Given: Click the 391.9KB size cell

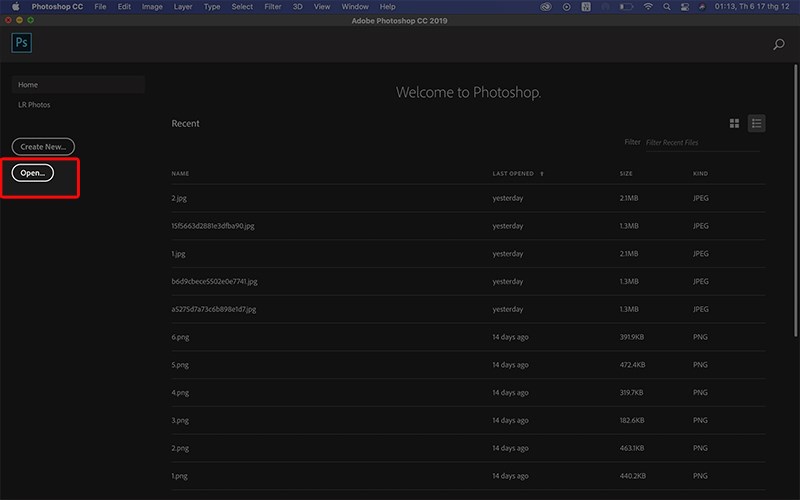Looking at the screenshot, I should [x=632, y=337].
